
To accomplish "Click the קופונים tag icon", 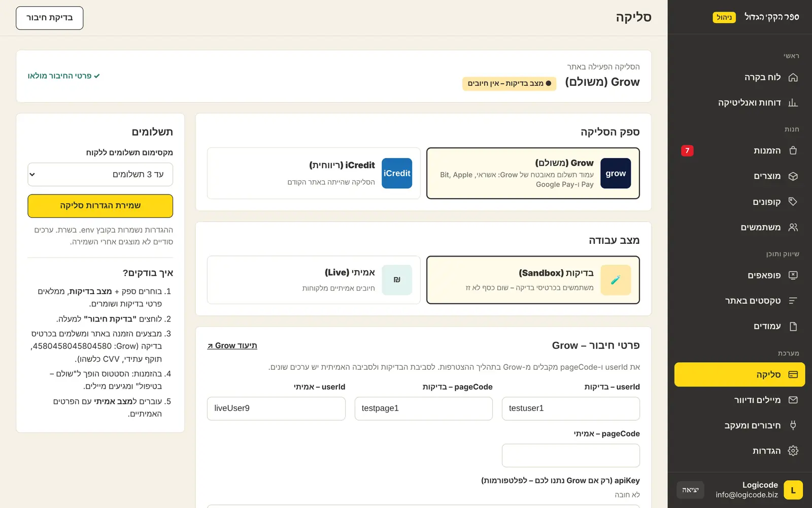I will point(793,202).
